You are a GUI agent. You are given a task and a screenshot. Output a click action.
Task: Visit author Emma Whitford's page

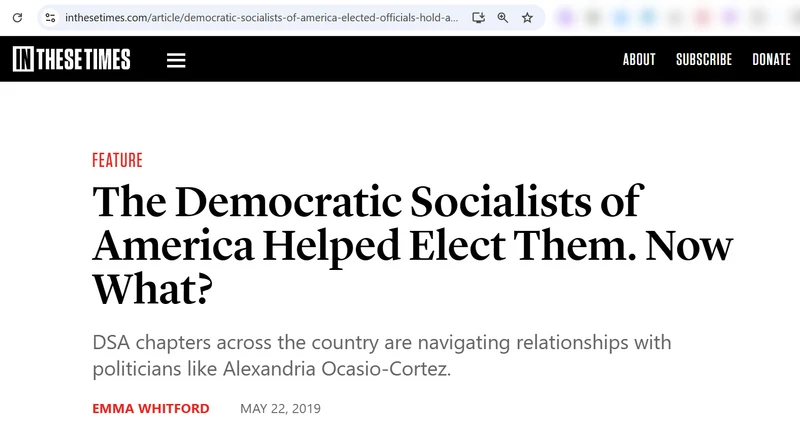153,409
